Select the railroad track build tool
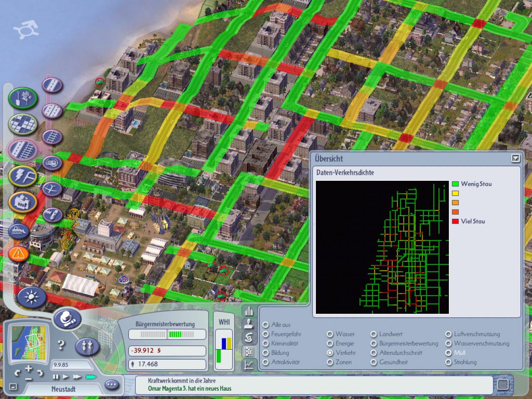 (52, 136)
